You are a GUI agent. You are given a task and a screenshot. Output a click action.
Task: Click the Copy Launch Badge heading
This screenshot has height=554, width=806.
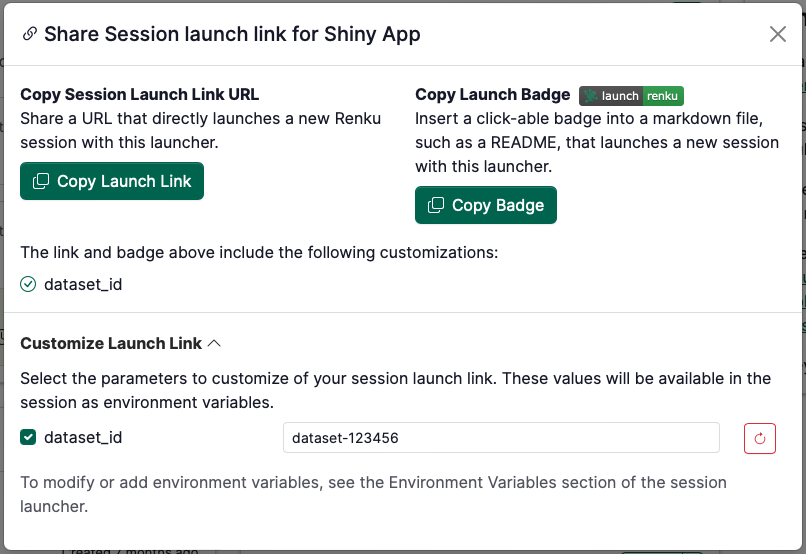coord(492,95)
